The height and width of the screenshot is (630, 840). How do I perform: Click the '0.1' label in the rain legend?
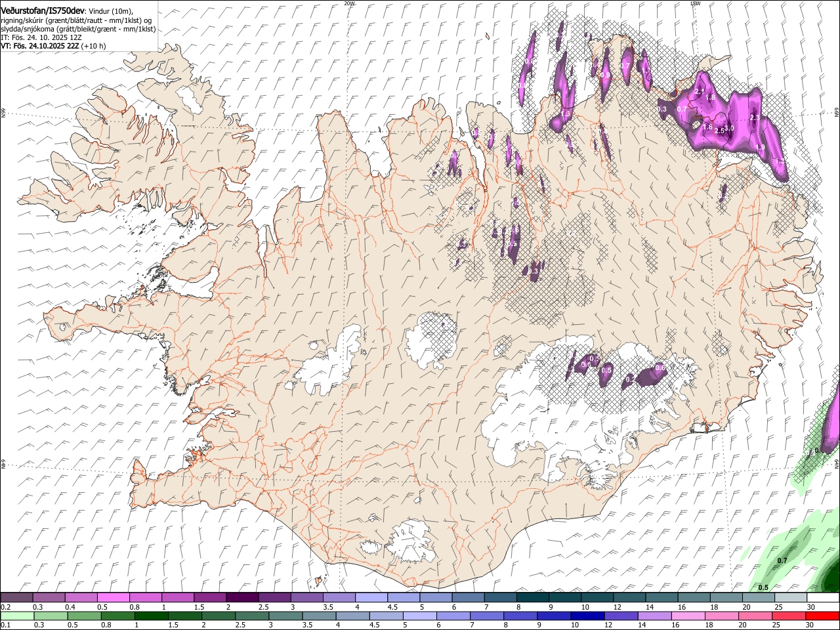coord(5,625)
